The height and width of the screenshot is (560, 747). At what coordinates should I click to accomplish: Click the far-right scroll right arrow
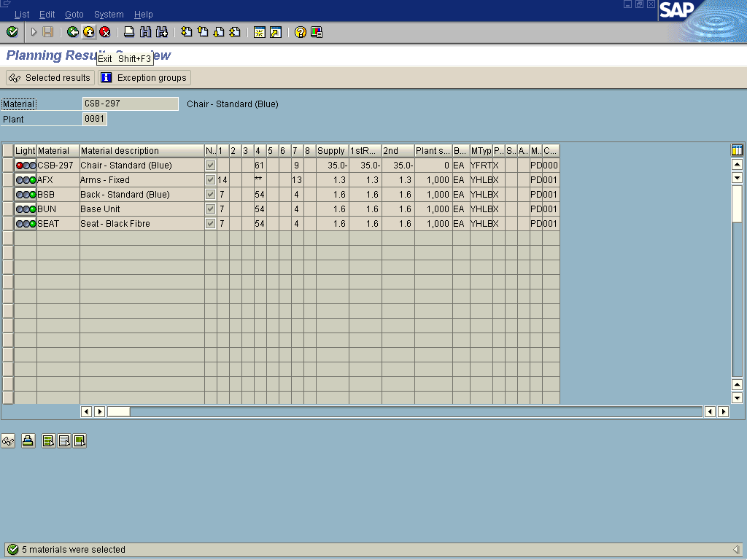click(723, 411)
